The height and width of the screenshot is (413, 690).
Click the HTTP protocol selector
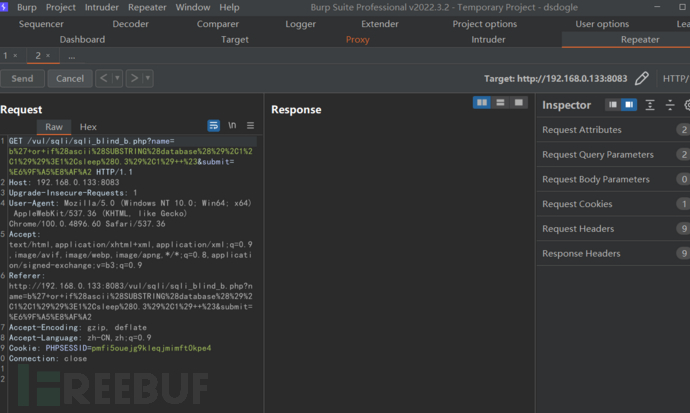[676, 78]
